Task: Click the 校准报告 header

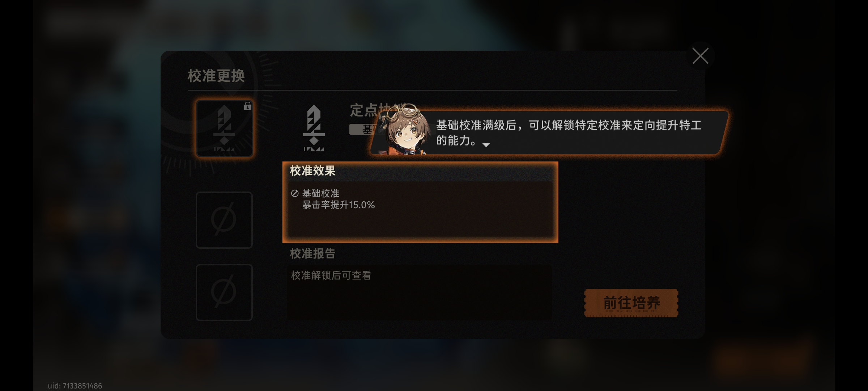Action: pyautogui.click(x=313, y=253)
